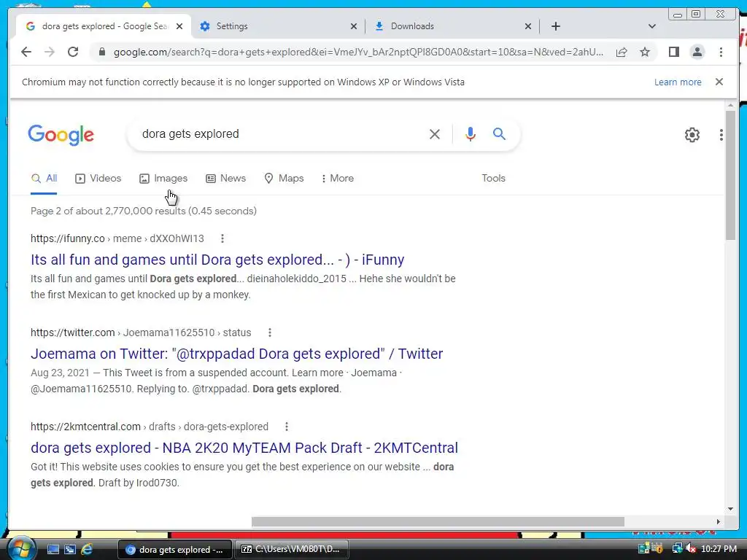747x560 pixels.
Task: View site information lock icon
Action: pos(101,52)
